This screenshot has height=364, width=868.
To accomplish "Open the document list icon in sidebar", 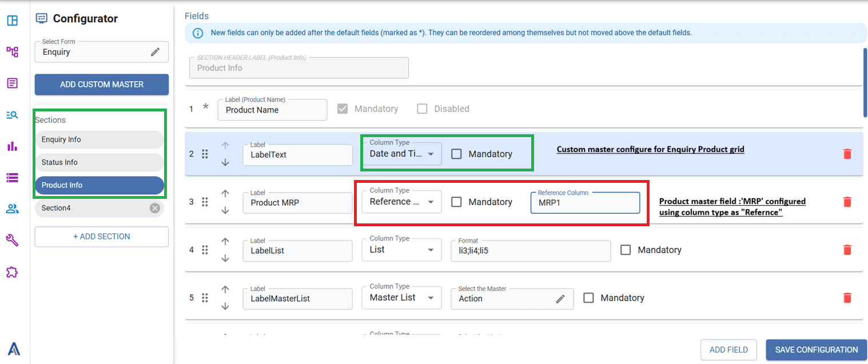I will pos(12,83).
